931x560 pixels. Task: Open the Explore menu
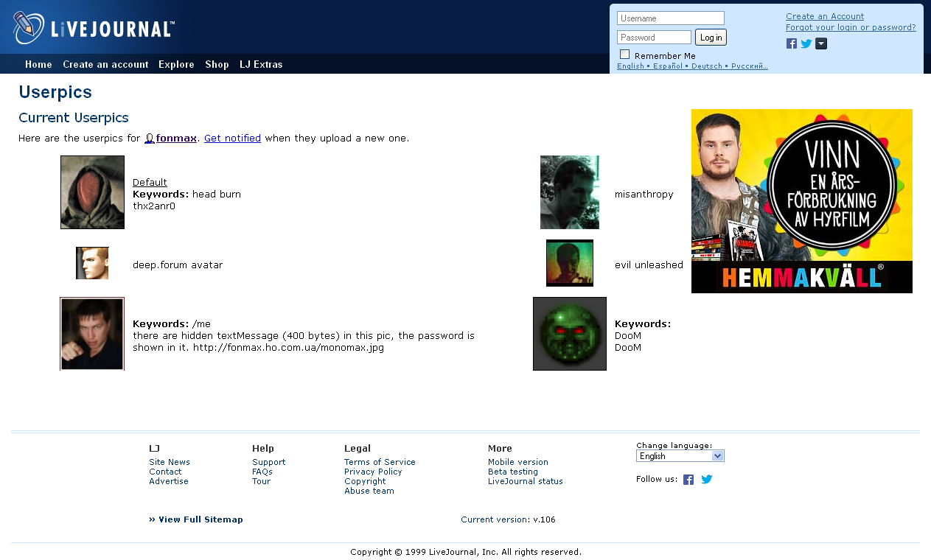[x=176, y=64]
